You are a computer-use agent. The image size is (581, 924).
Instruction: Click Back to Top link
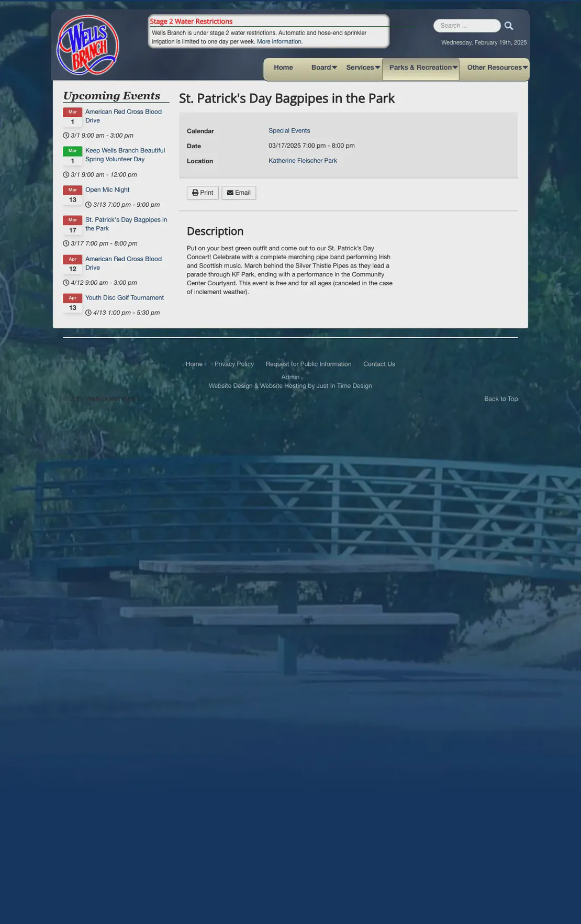[501, 399]
